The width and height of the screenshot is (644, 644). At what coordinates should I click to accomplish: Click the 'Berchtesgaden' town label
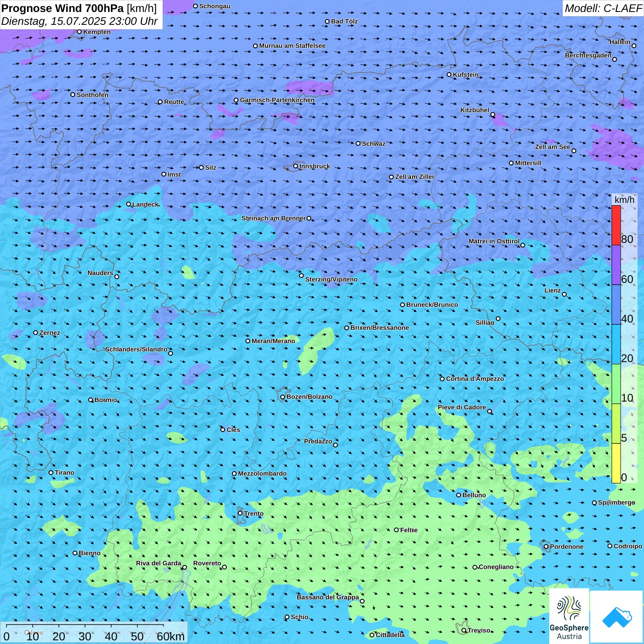[x=588, y=55]
